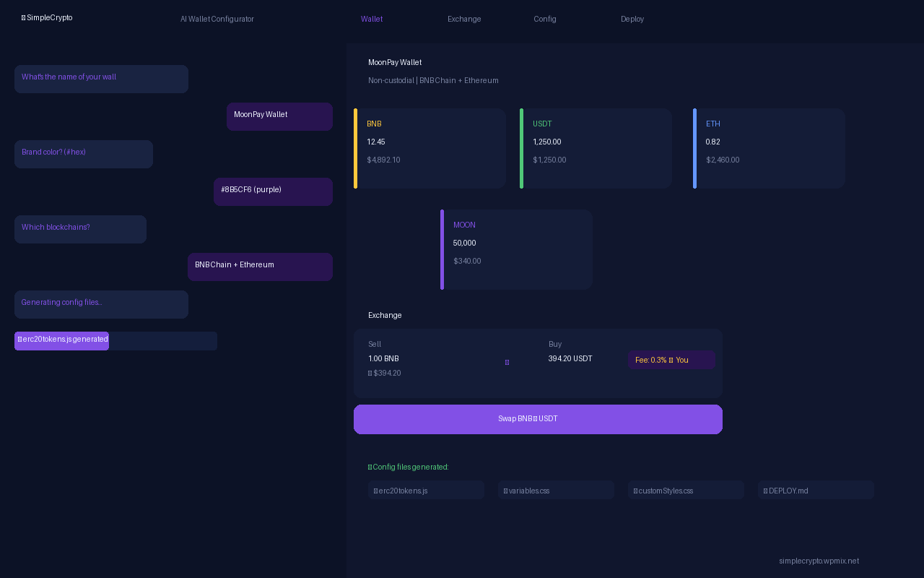Open the erc20tokens.js config file chip

[426, 491]
